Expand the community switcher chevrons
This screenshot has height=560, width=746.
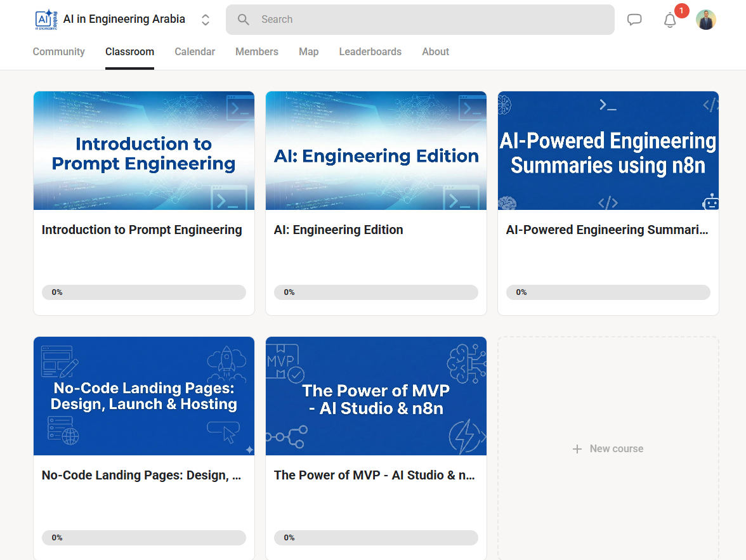pyautogui.click(x=206, y=20)
